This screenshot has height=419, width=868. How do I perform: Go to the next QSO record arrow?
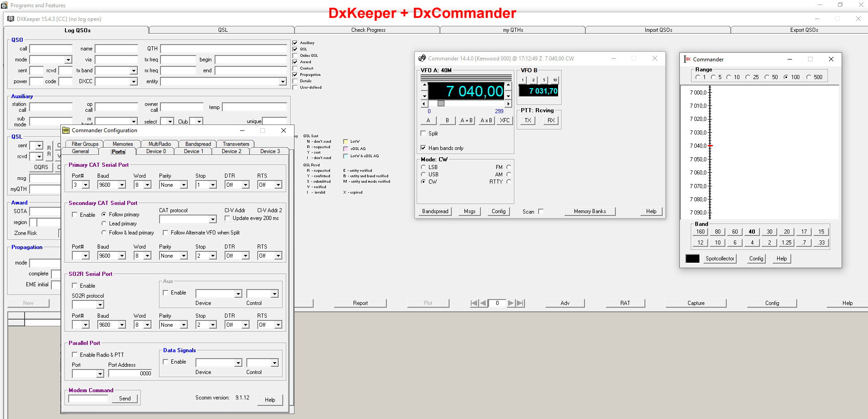[x=511, y=303]
